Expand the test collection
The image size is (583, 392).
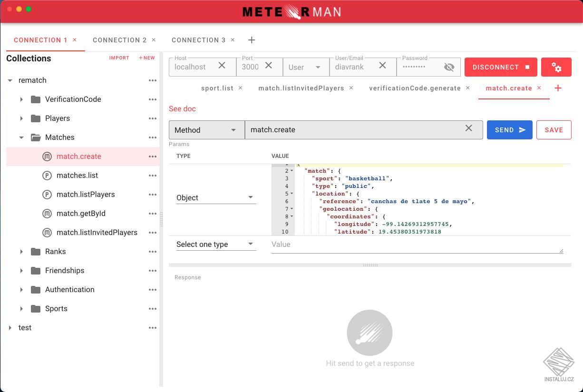(10, 328)
